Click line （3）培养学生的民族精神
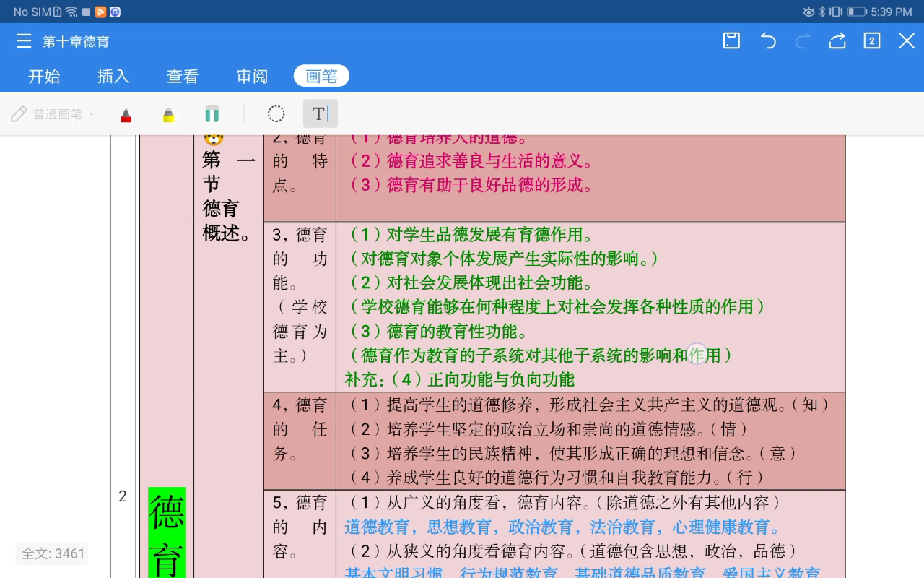The height and width of the screenshot is (578, 924). point(572,453)
